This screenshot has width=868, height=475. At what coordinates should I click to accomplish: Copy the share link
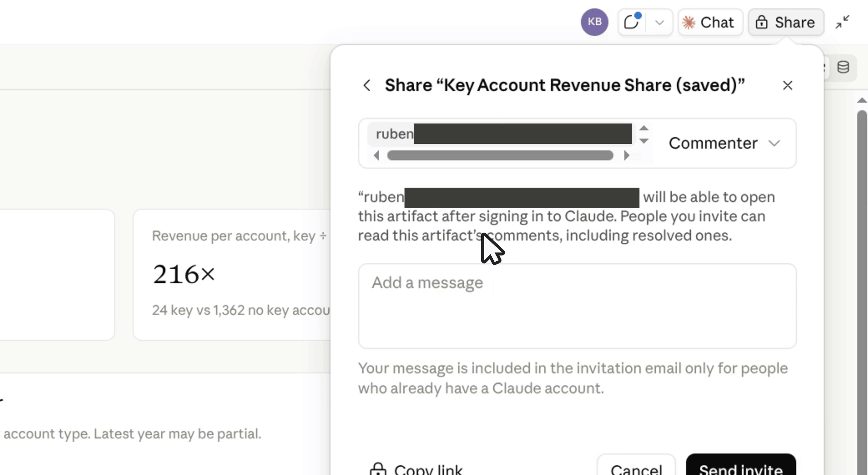point(416,469)
